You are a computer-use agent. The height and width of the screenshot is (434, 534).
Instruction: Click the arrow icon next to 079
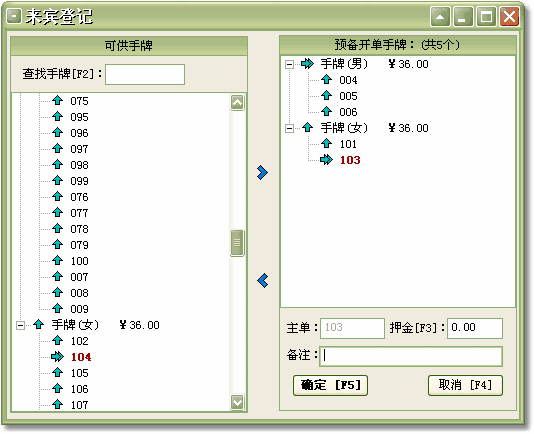[x=58, y=245]
